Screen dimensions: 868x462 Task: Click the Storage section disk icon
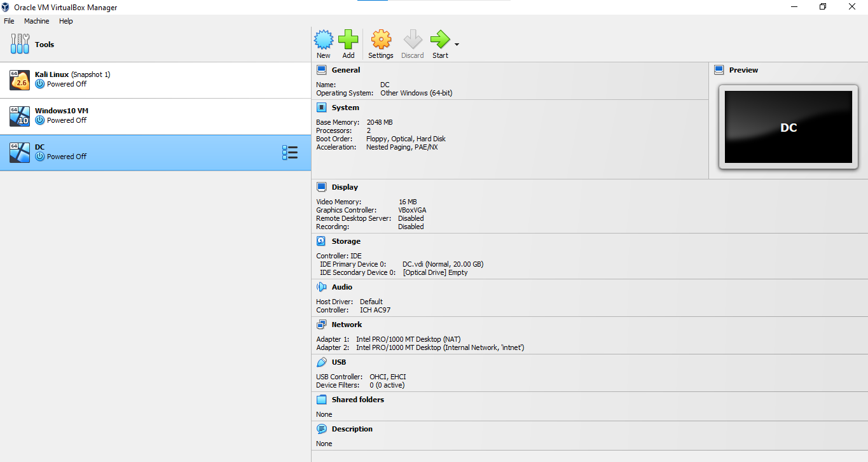[x=322, y=241]
